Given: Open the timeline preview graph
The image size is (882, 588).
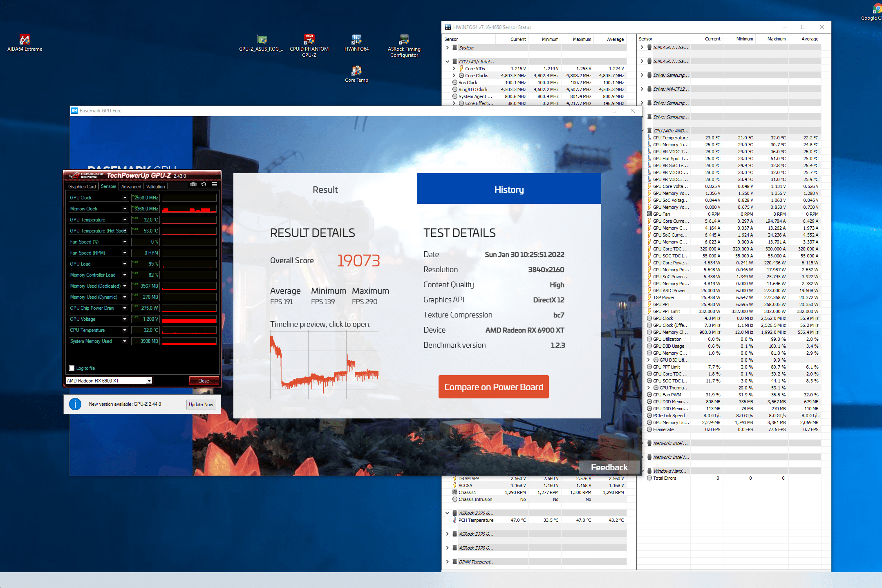Looking at the screenshot, I should tap(325, 364).
